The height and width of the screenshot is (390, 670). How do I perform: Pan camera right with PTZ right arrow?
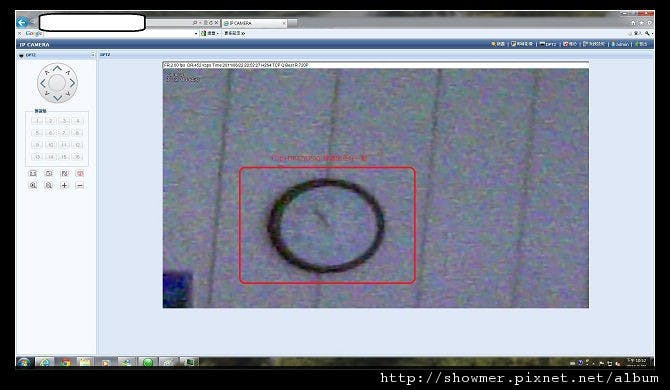(72, 83)
